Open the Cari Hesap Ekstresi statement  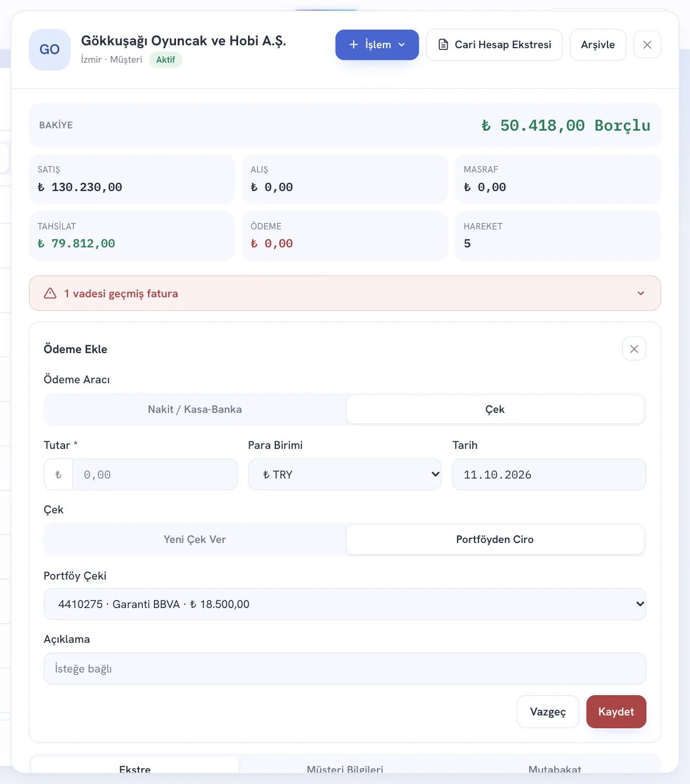pyautogui.click(x=494, y=45)
